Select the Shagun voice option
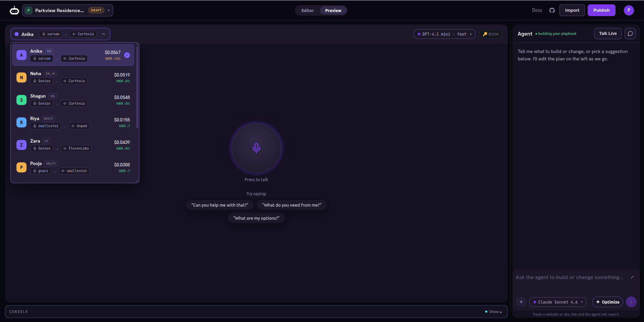 click(73, 100)
